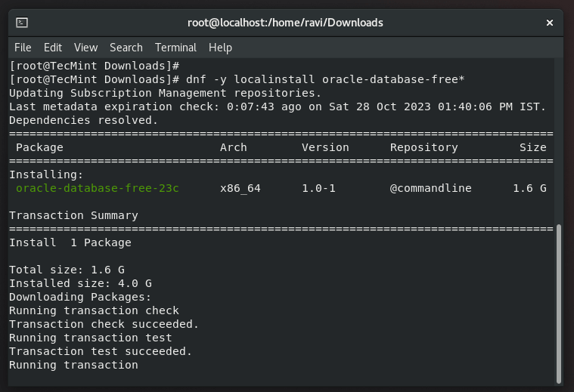574x392 pixels.
Task: Click the window title root@localhost path
Action: (285, 23)
